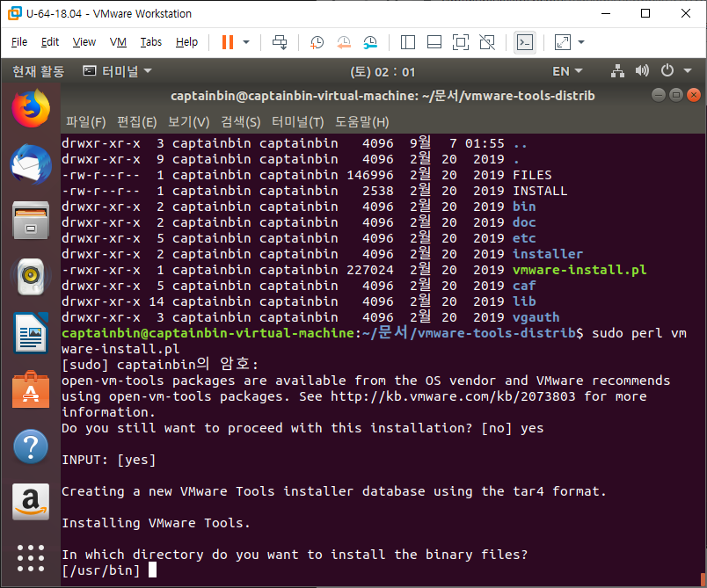707x588 pixels.
Task: Minimize the terminal window
Action: 659,95
